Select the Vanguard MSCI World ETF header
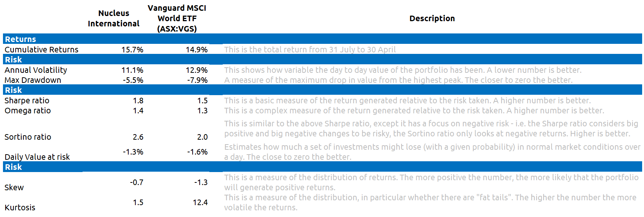This screenshot has height=217, width=644. click(177, 18)
